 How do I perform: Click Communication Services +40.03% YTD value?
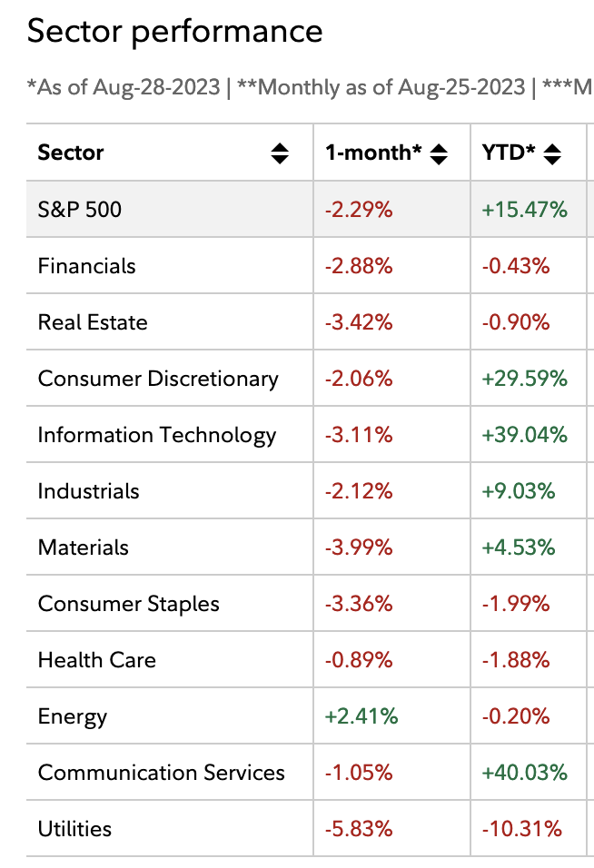tap(524, 773)
